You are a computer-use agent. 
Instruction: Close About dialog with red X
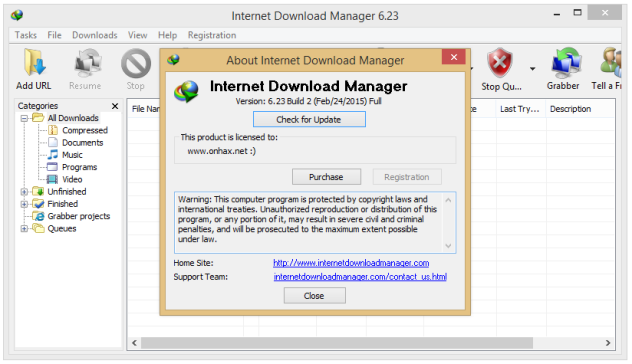(x=454, y=57)
